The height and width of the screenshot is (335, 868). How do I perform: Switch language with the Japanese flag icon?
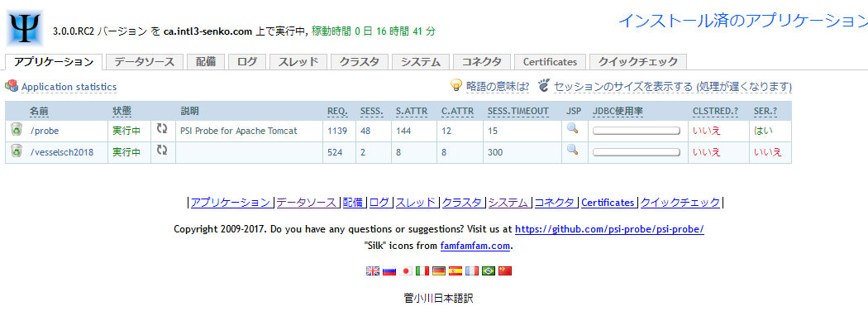(406, 270)
